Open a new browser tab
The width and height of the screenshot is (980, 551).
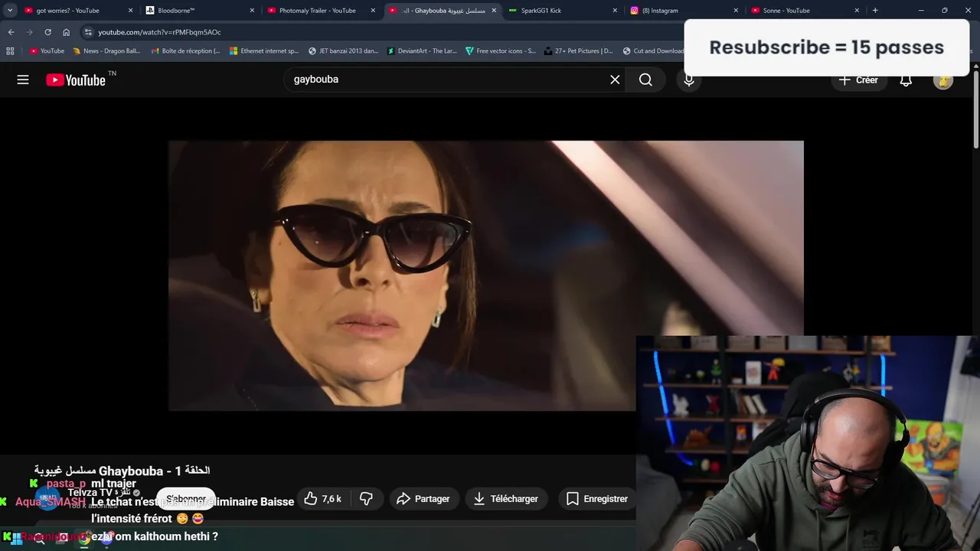point(875,11)
